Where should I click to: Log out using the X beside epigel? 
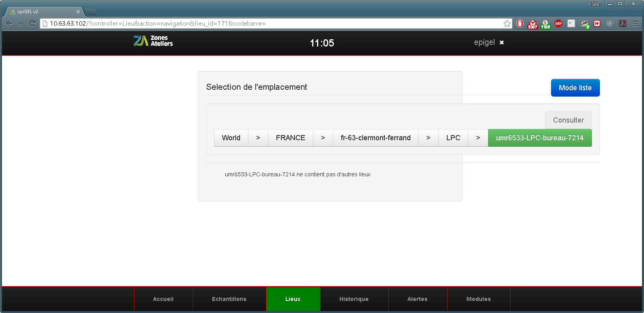[501, 42]
